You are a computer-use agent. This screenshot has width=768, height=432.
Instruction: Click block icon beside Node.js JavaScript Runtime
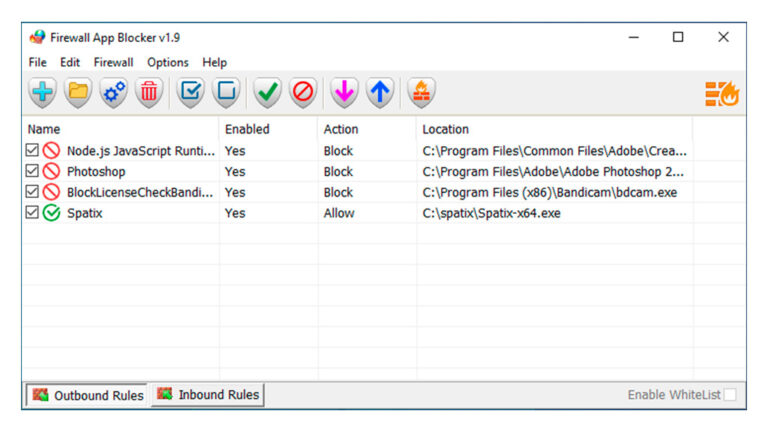51,150
